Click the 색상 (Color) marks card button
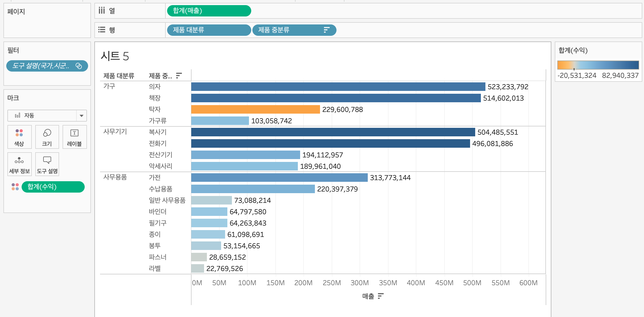This screenshot has height=317, width=644. click(x=19, y=137)
